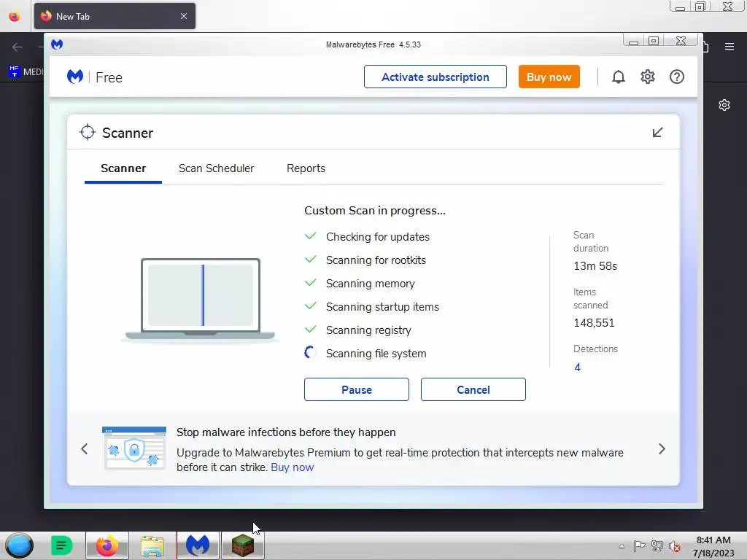This screenshot has height=560, width=747.
Task: Click the Malwarebytes title bar logo
Action: pos(57,44)
